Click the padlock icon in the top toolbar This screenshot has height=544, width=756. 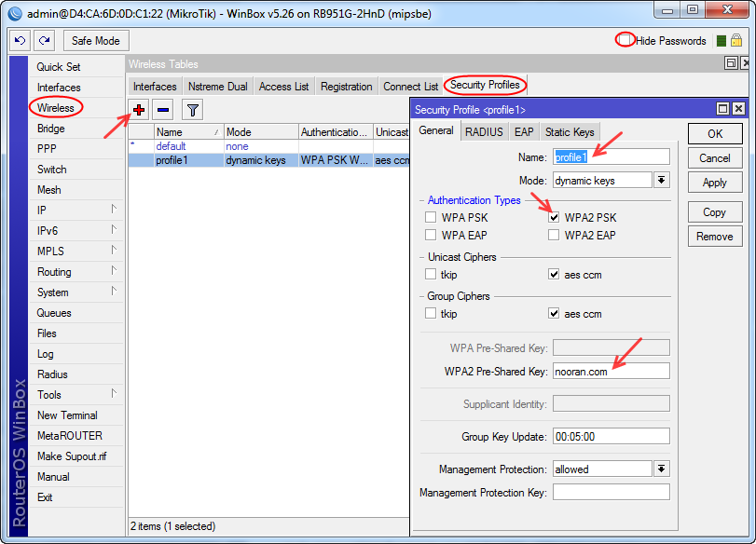point(735,40)
